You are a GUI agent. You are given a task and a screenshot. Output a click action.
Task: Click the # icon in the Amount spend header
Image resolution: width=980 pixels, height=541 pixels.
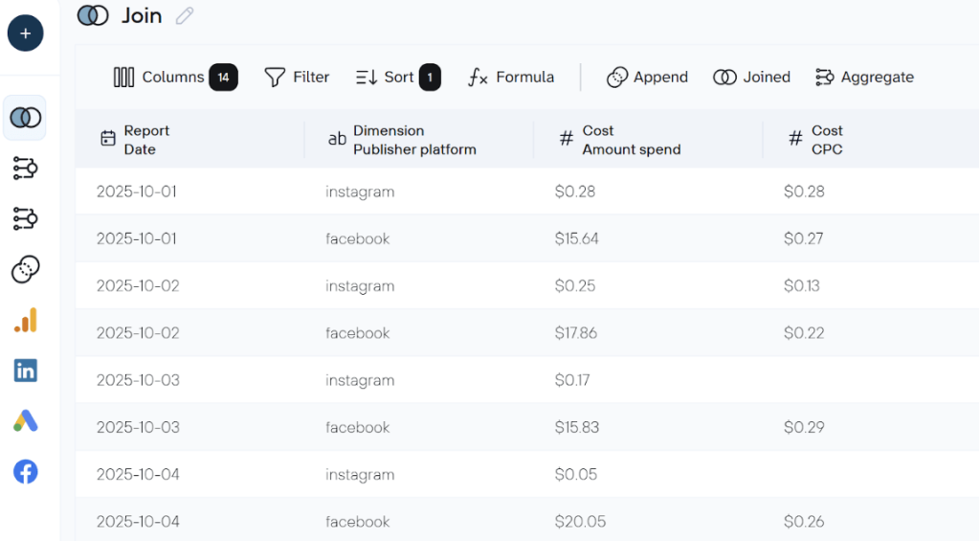pos(567,138)
